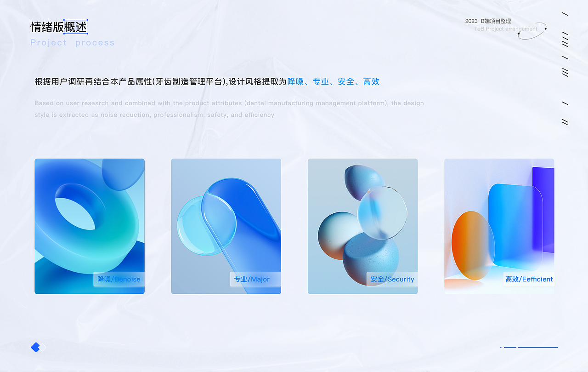Open the highlighted 高效 keyword link
The height and width of the screenshot is (372, 588).
[x=371, y=81]
